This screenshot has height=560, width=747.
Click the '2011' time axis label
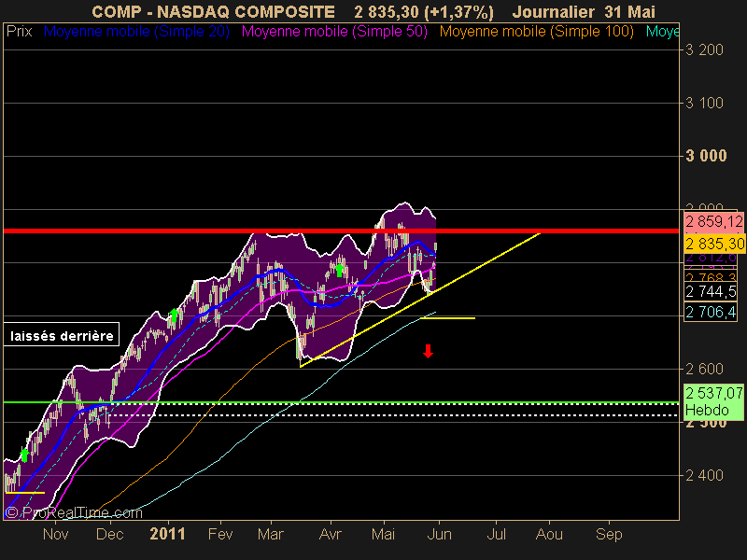[167, 534]
